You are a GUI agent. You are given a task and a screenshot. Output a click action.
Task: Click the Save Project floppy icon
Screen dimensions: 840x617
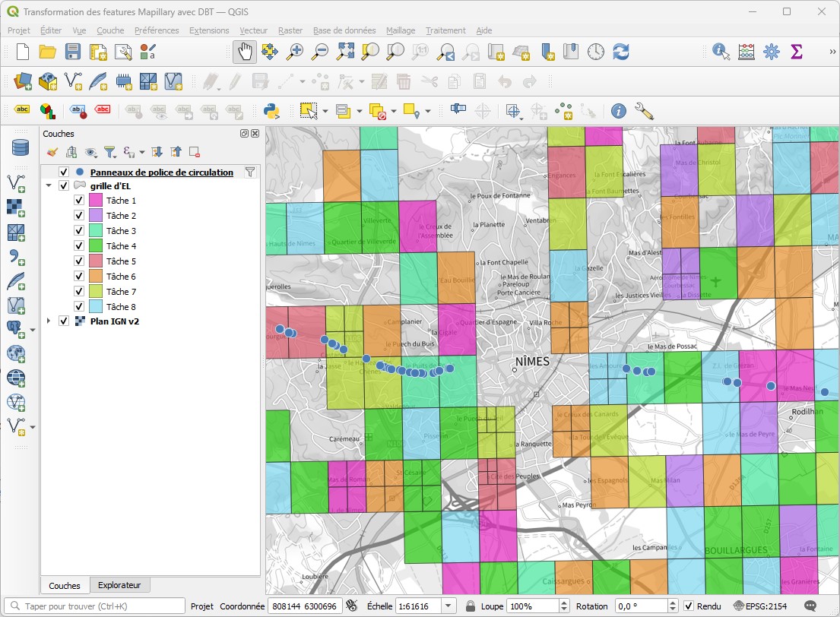pos(73,52)
